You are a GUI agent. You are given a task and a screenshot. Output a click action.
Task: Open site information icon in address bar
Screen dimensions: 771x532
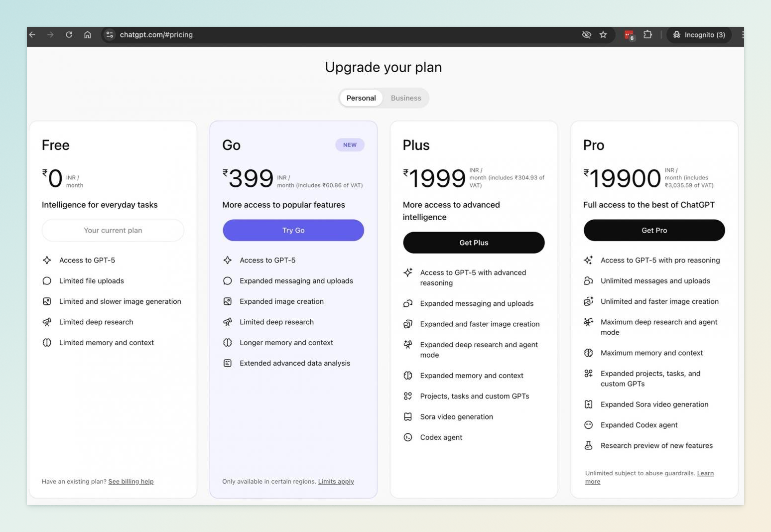(110, 35)
